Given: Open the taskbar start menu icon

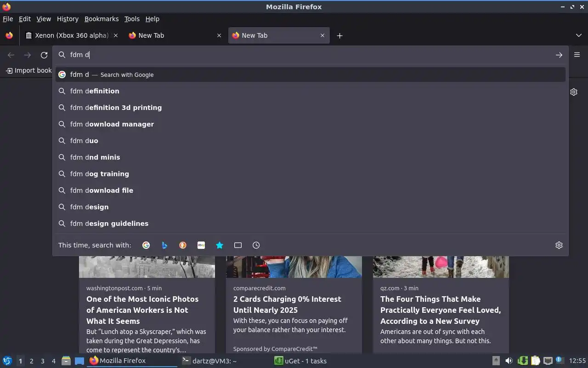Looking at the screenshot, I should [7, 361].
